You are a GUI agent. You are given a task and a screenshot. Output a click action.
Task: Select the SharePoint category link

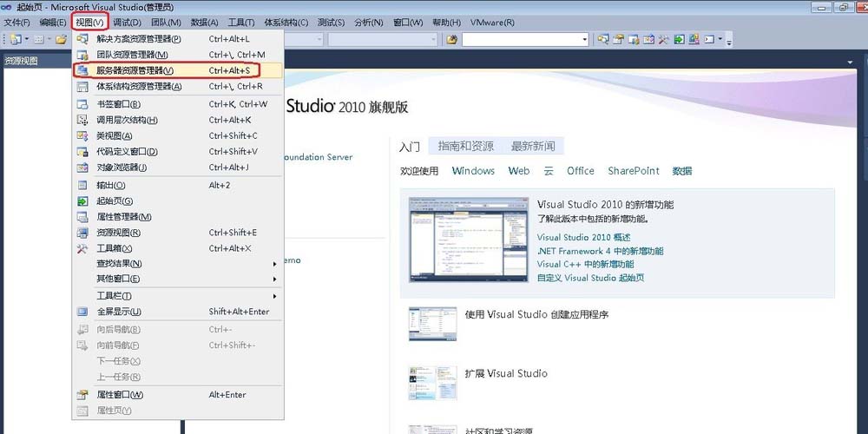pyautogui.click(x=634, y=171)
